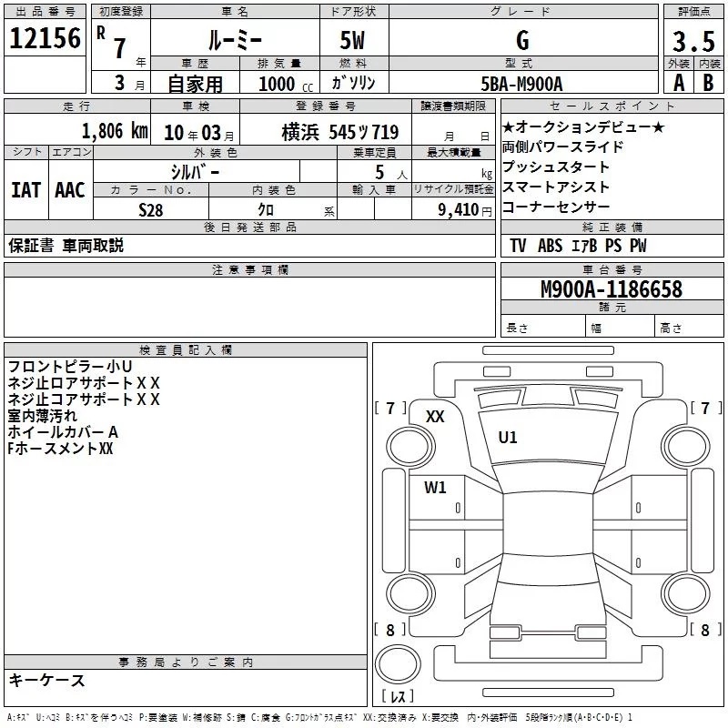The image size is (728, 728).
Task: Click the U1 mark on the windshield diagram
Action: [x=508, y=438]
